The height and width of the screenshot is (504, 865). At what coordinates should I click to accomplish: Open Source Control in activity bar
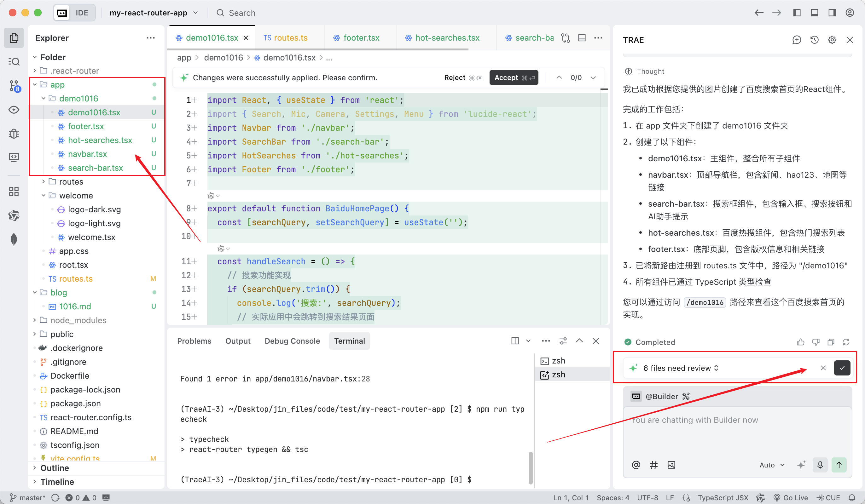14,86
